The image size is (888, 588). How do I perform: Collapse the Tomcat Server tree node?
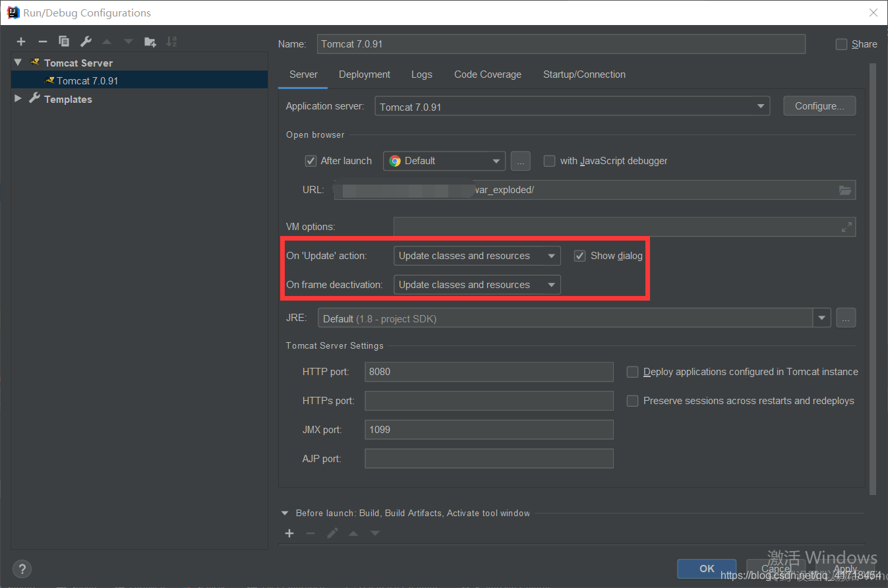click(x=18, y=63)
